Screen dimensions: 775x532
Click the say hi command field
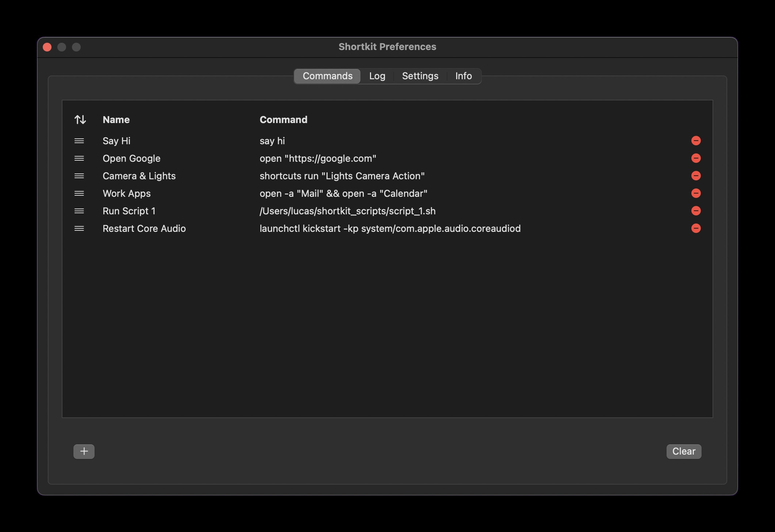[x=272, y=141]
